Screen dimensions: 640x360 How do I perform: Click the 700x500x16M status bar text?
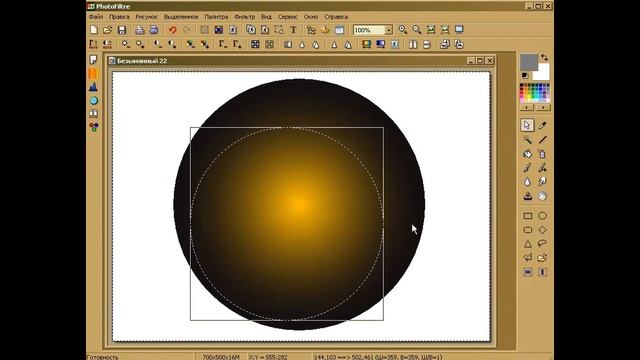tap(221, 357)
